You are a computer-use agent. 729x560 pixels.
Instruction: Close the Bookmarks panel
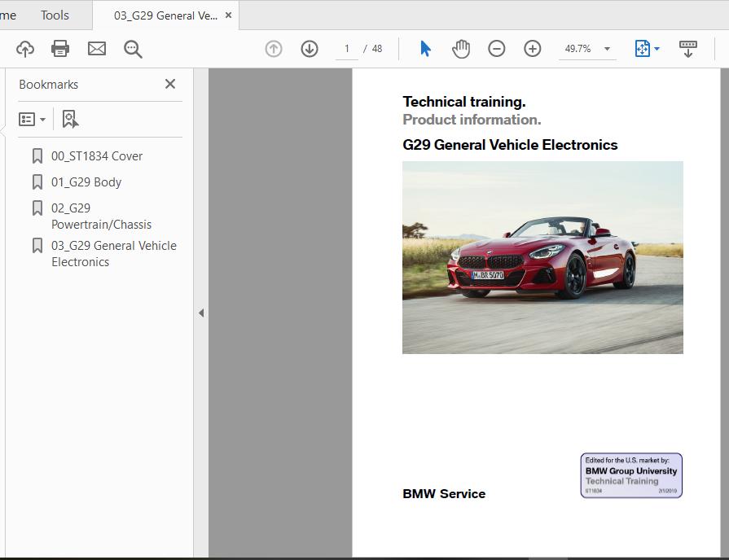(170, 84)
